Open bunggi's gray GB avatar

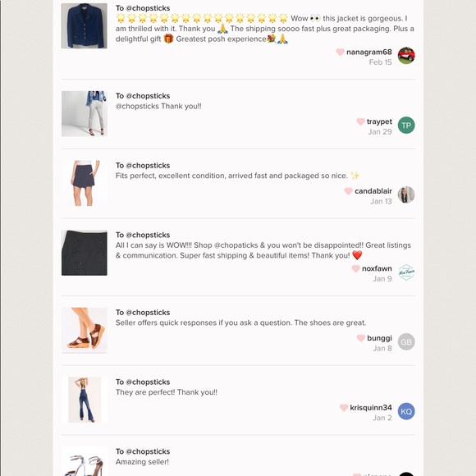pyautogui.click(x=406, y=341)
